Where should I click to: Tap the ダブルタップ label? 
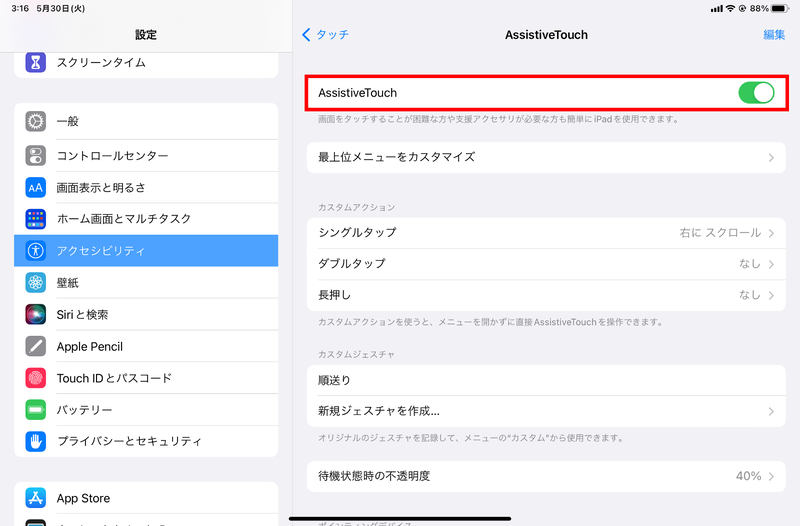(352, 264)
